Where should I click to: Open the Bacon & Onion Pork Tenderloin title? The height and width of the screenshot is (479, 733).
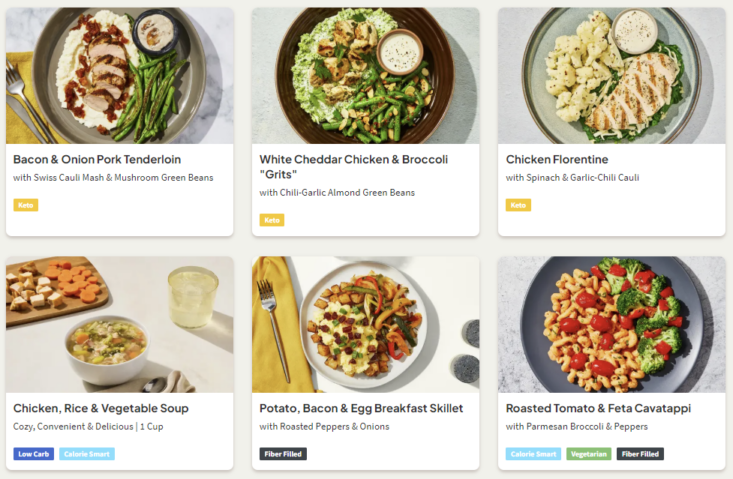tap(97, 160)
